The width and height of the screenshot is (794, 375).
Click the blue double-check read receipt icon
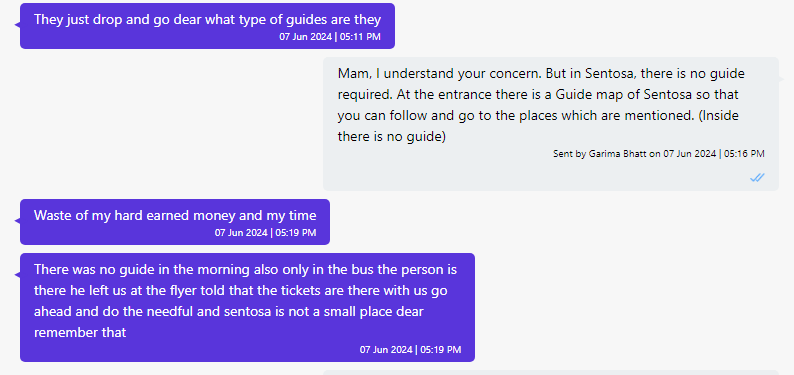[x=757, y=178]
